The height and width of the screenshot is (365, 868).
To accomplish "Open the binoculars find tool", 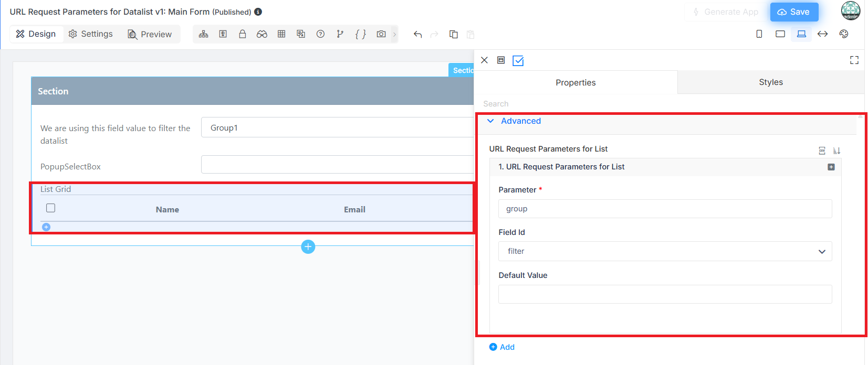I will (262, 34).
